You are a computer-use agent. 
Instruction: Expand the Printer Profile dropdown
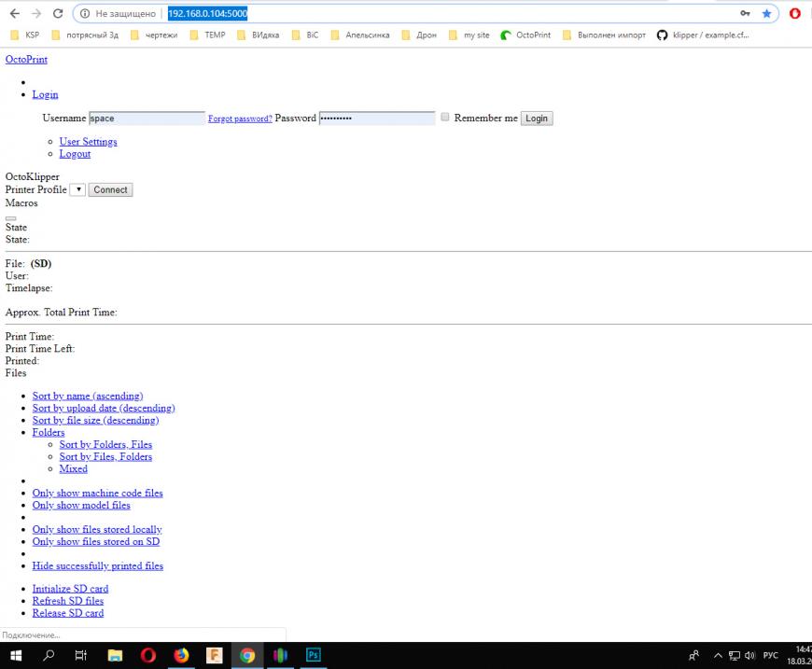[77, 189]
